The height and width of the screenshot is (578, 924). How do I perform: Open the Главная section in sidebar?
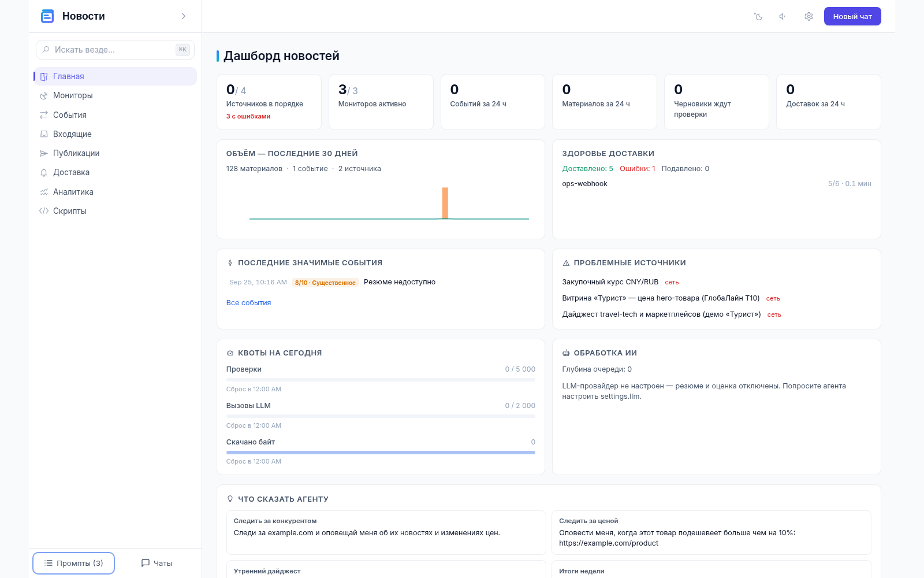click(x=115, y=76)
